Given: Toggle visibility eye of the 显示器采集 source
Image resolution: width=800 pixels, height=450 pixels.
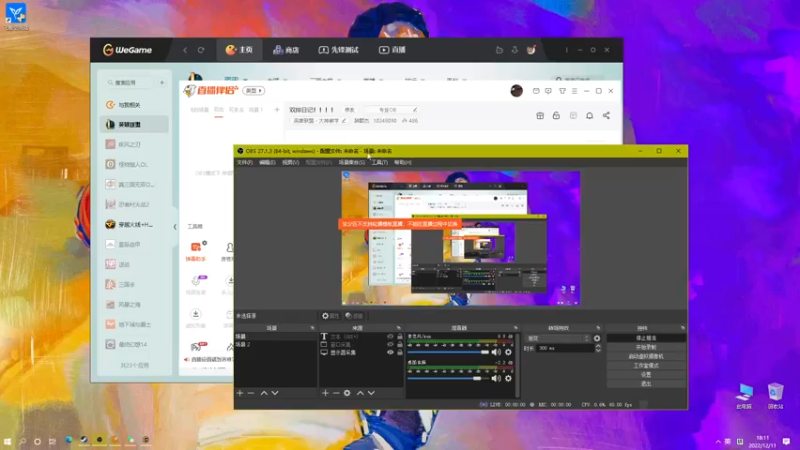Looking at the screenshot, I should click(x=390, y=352).
